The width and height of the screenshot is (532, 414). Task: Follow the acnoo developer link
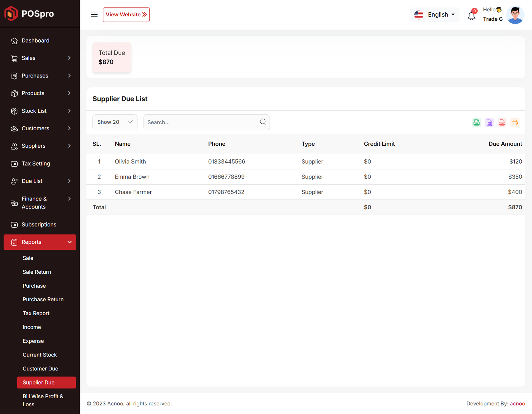pyautogui.click(x=517, y=403)
